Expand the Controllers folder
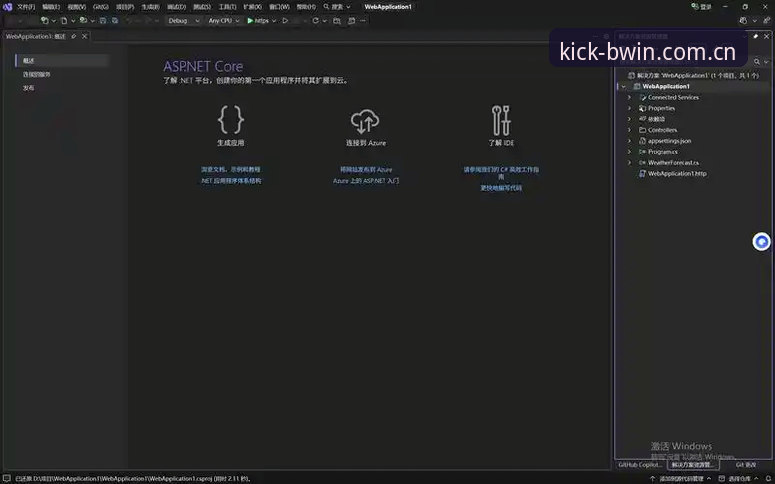775x484 pixels. 629,130
